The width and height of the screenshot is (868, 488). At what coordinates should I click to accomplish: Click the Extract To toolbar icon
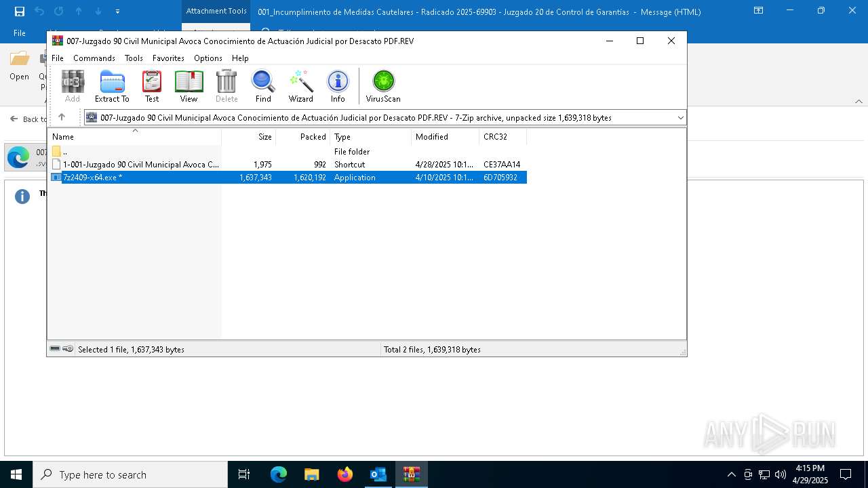pos(112,86)
